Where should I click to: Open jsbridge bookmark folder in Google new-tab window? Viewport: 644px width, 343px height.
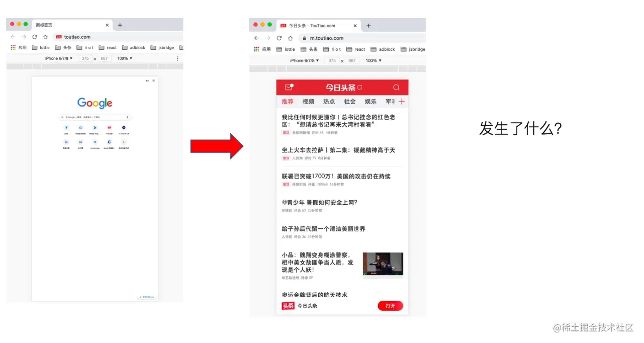coord(162,48)
